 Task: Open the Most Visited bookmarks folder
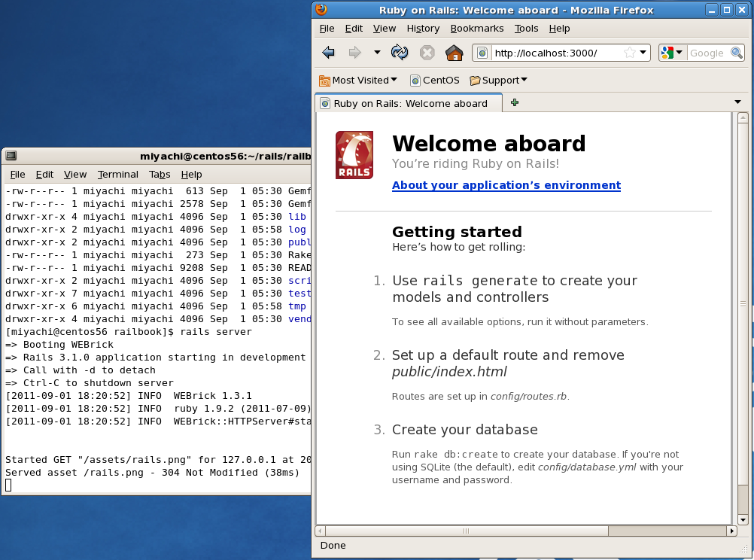pyautogui.click(x=358, y=81)
